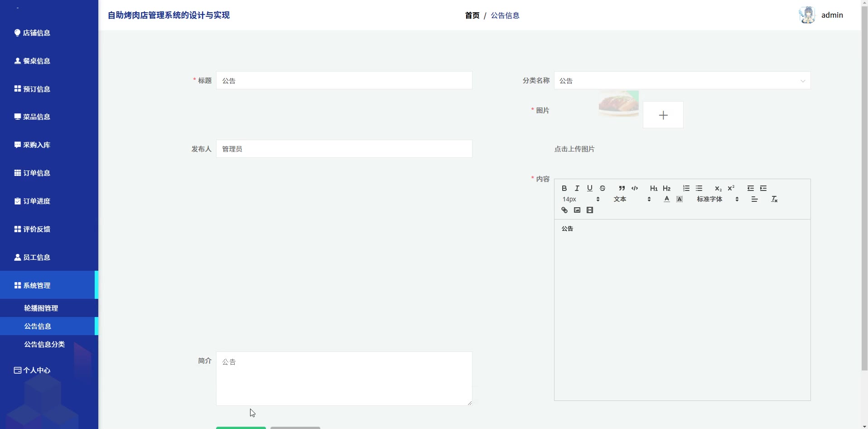The height and width of the screenshot is (429, 868).
Task: Go to 首页 via the breadcrumb
Action: click(472, 15)
